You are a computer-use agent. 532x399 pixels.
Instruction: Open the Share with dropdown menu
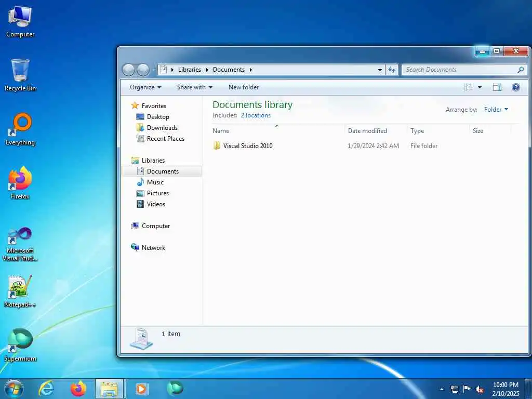(x=195, y=87)
